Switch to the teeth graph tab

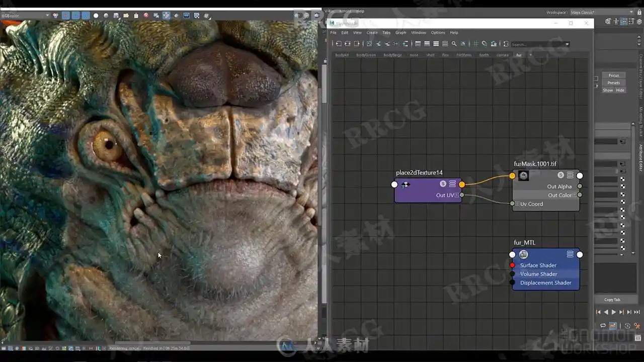tap(484, 55)
